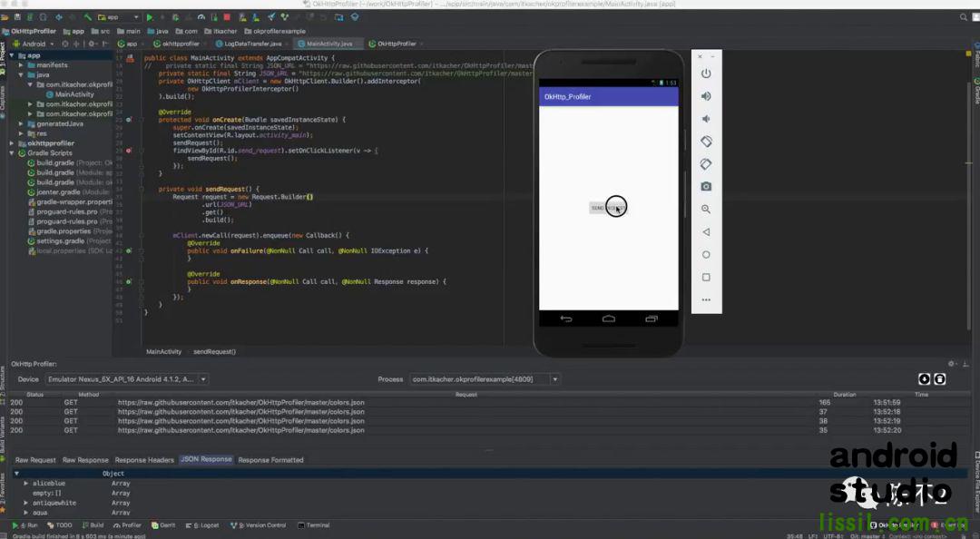Viewport: 980px width, 539px height.
Task: Expand the manifests folder
Action: (x=21, y=65)
